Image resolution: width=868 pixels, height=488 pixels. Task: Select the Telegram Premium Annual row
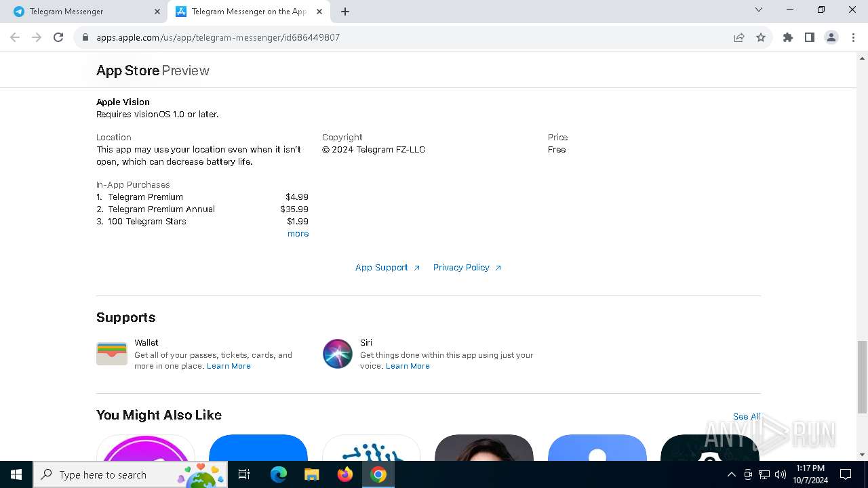click(202, 209)
